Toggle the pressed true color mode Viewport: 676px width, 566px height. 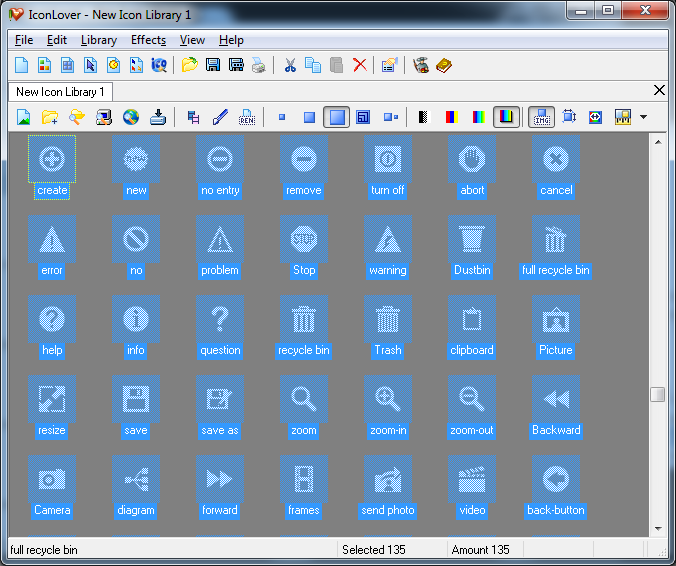click(506, 117)
